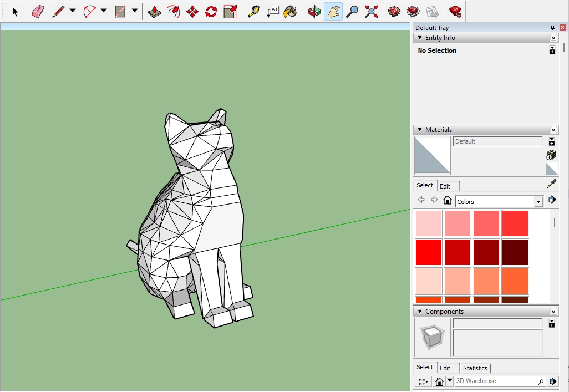The height and width of the screenshot is (392, 569).
Task: Switch to the Orbit tool
Action: pyautogui.click(x=313, y=11)
